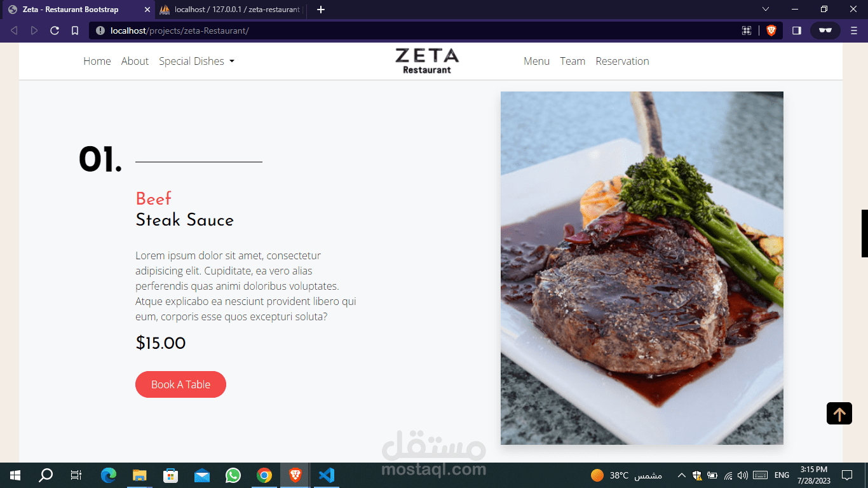Click the Book A Table button
Viewport: 868px width, 488px height.
pos(180,384)
